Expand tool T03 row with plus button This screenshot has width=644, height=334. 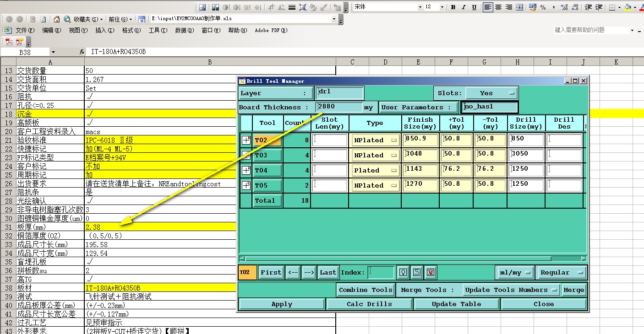coord(246,155)
